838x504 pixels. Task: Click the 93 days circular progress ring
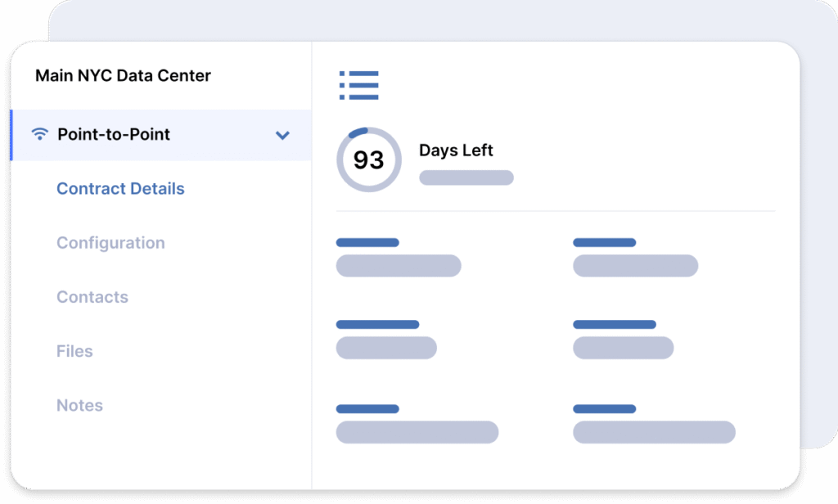(369, 160)
